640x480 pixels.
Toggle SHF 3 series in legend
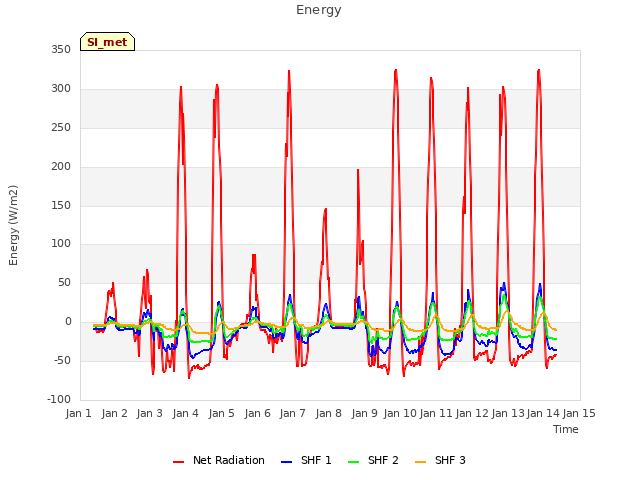pos(440,460)
